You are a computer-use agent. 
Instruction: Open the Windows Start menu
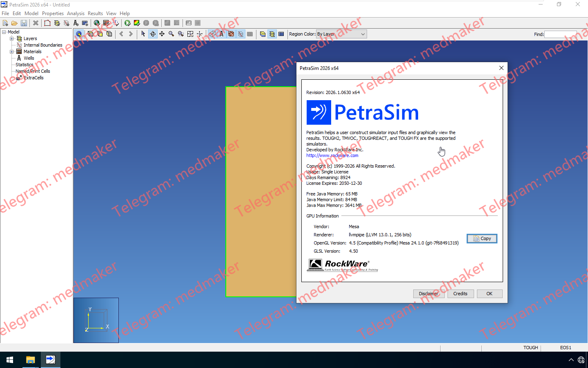point(10,360)
